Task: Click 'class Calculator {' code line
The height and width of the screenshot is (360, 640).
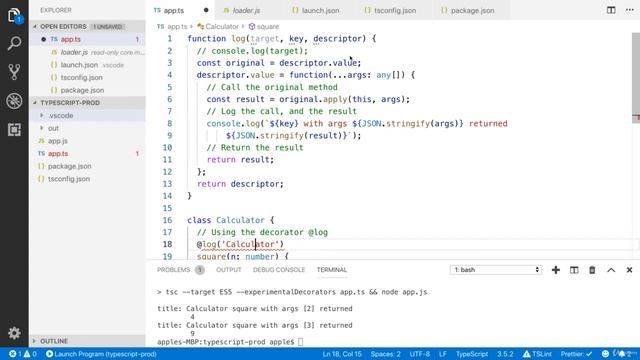Action: (x=231, y=220)
